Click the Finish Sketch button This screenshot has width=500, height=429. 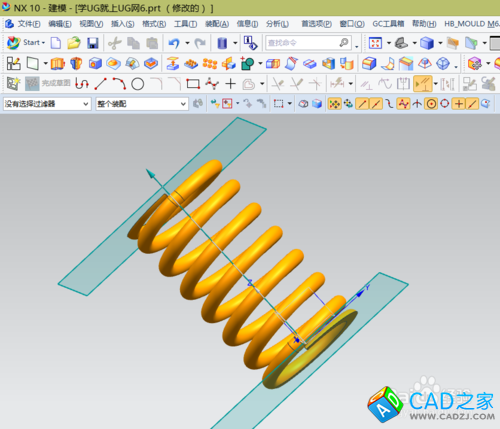pyautogui.click(x=48, y=83)
